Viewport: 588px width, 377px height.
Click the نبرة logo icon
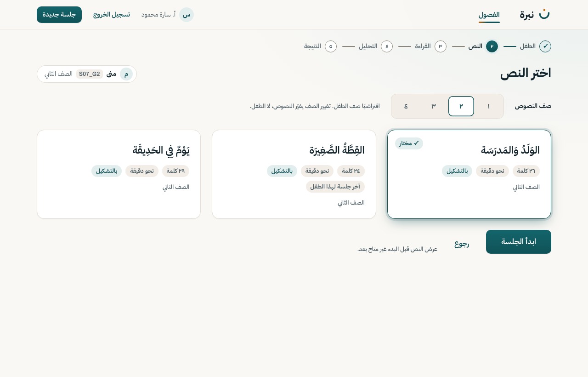pos(544,14)
